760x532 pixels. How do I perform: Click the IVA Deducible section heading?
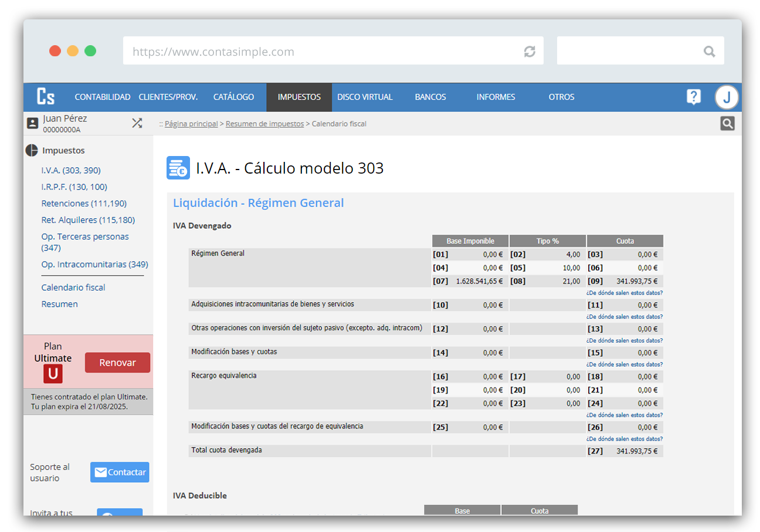[x=200, y=496]
